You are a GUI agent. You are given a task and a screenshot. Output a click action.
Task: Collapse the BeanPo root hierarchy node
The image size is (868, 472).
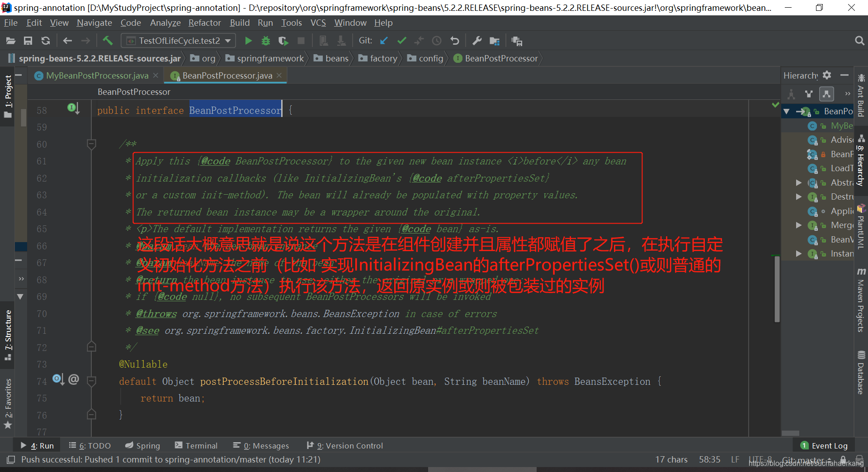point(787,111)
